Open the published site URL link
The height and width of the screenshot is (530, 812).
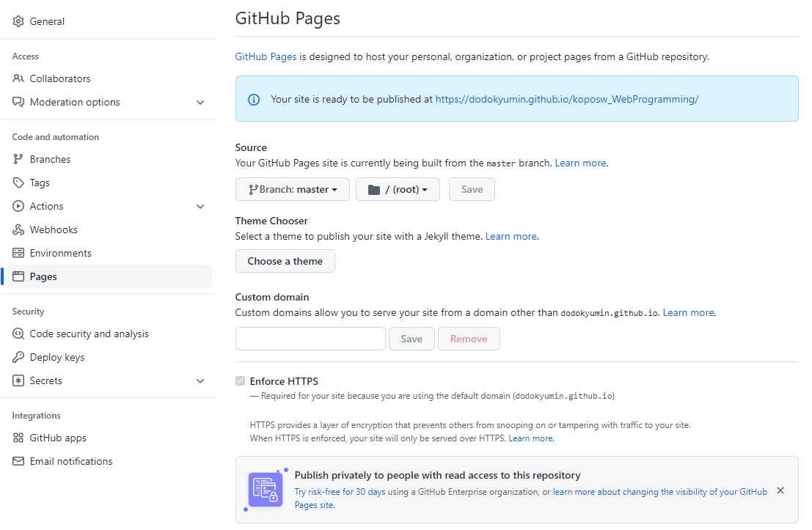567,100
